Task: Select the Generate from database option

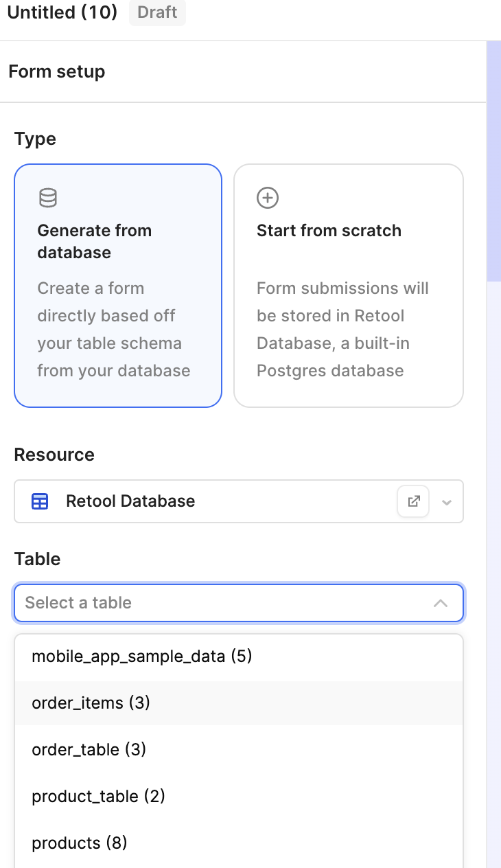Action: pos(117,284)
